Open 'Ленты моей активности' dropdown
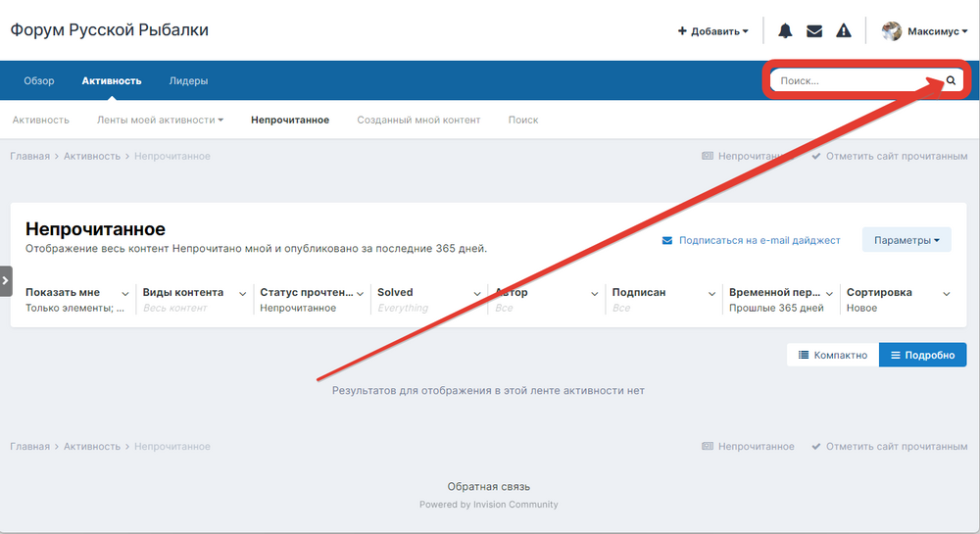The height and width of the screenshot is (534, 980). point(160,120)
